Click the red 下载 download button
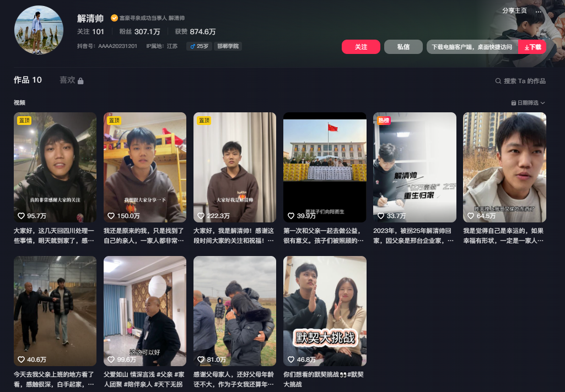This screenshot has height=392, width=565. [532, 47]
